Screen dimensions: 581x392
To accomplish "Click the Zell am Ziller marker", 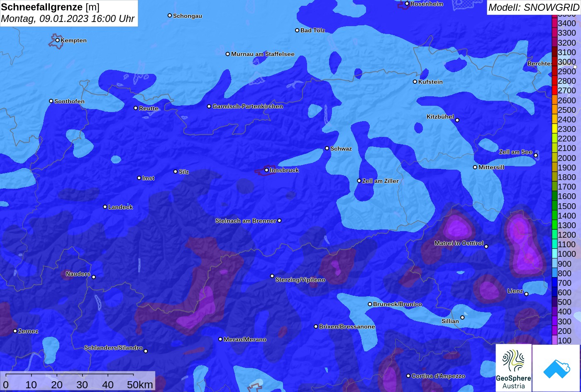I will [x=359, y=181].
